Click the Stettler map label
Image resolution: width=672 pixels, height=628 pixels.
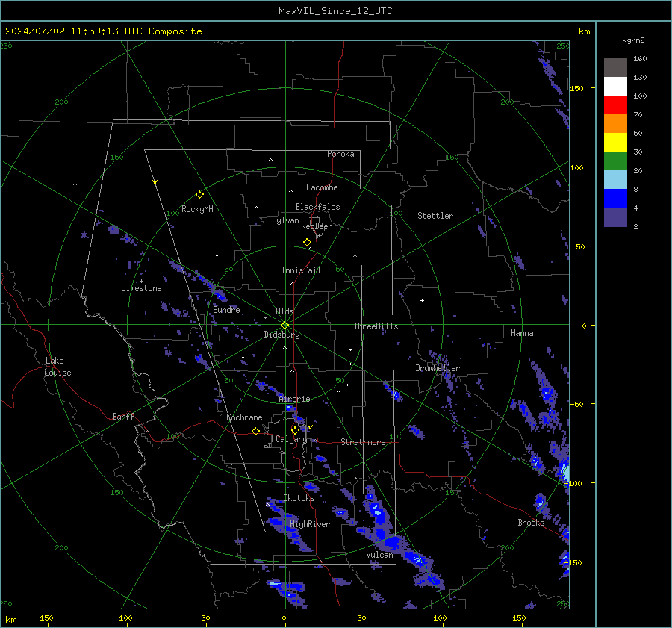[x=435, y=216]
